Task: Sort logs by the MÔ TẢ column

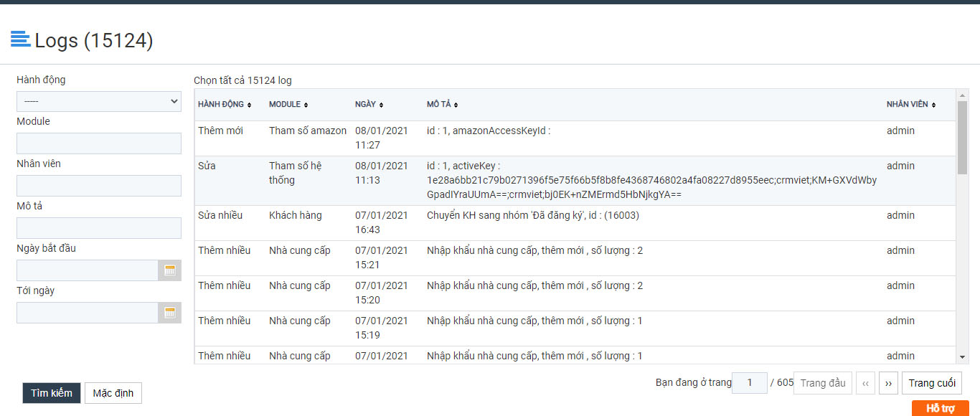Action: click(443, 104)
